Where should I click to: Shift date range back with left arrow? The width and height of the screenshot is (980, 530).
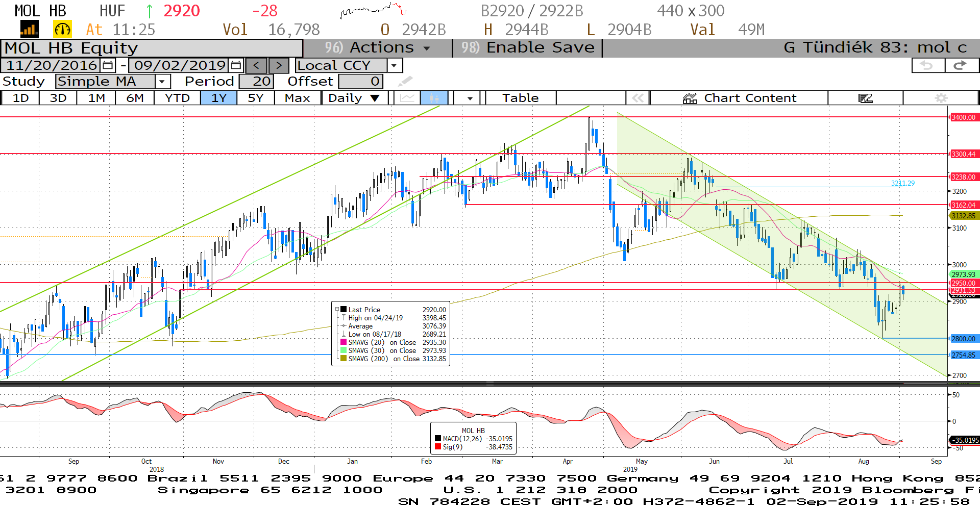point(256,65)
